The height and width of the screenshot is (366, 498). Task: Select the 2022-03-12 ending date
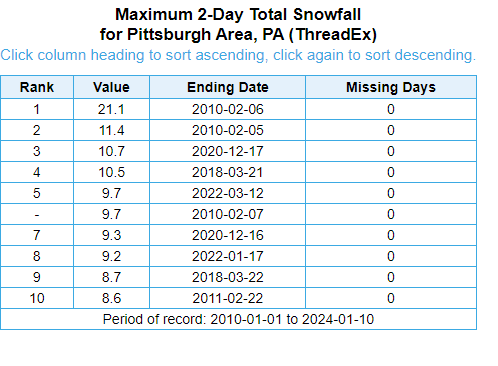pos(228,193)
